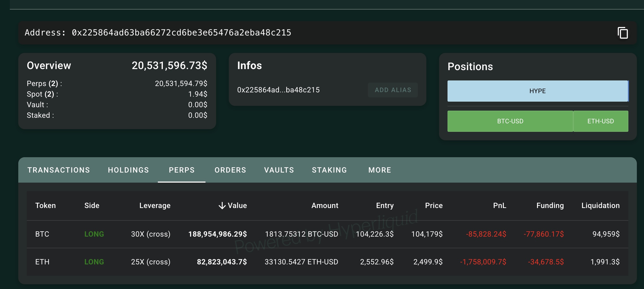Click the Vault label in Overview
The height and width of the screenshot is (289, 644).
[37, 105]
